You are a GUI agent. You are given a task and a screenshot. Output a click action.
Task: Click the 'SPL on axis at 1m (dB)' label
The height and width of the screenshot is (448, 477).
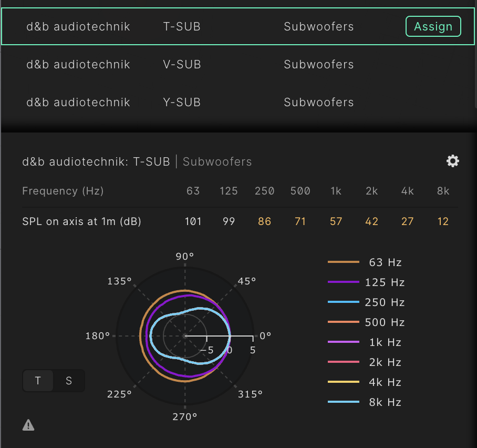click(82, 221)
